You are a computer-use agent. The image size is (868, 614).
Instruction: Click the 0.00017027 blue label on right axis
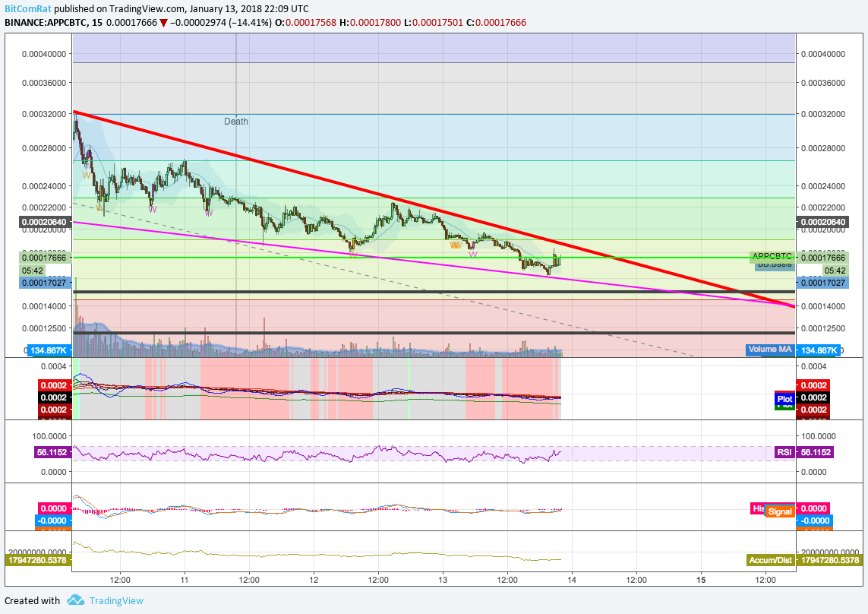[x=824, y=283]
